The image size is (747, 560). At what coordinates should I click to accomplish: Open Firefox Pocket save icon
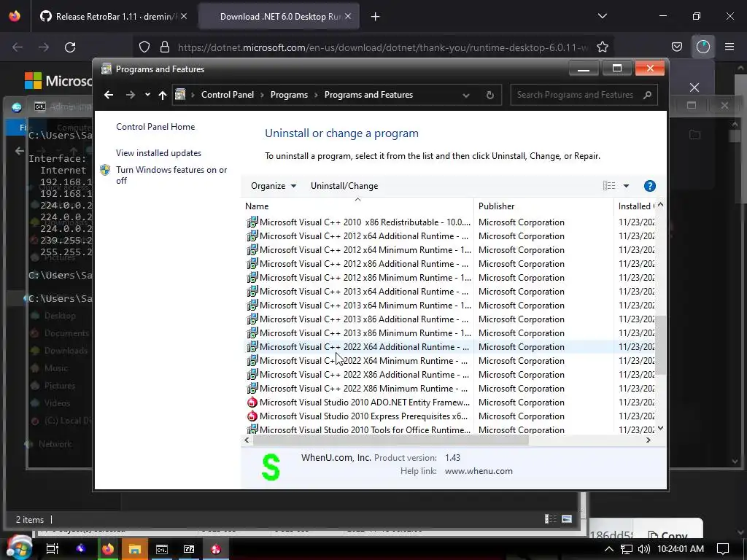tap(676, 47)
